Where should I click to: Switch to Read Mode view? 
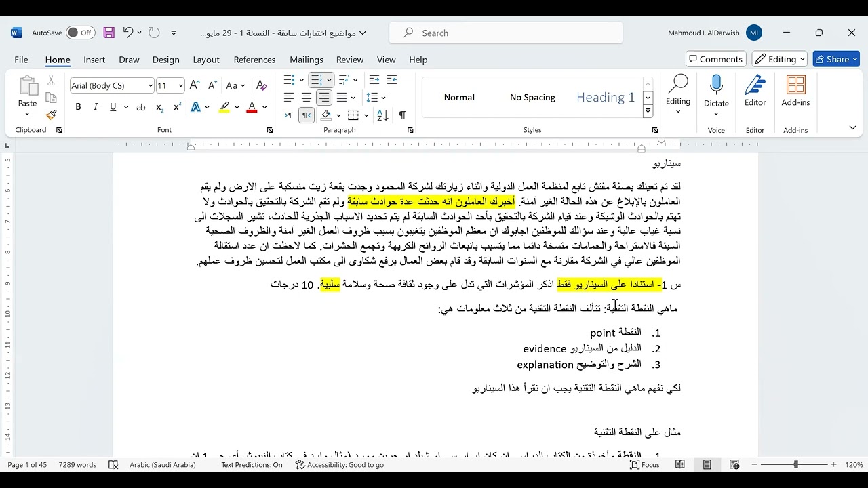679,465
